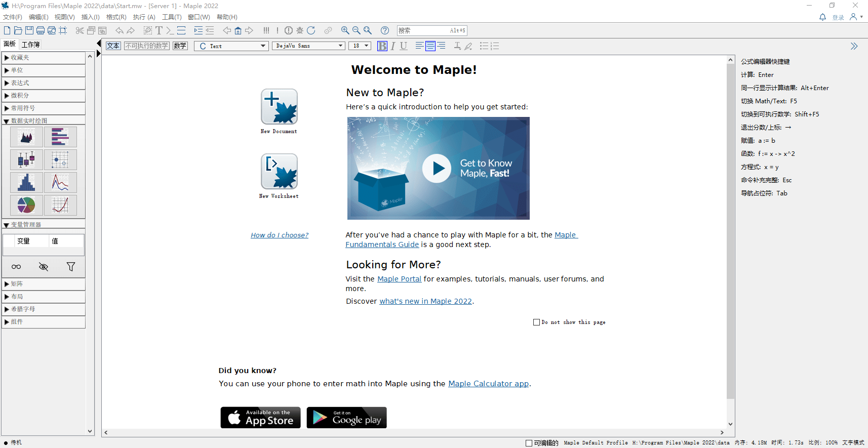Click the variable manager filter funnel icon
The width and height of the screenshot is (868, 448).
pos(71,267)
